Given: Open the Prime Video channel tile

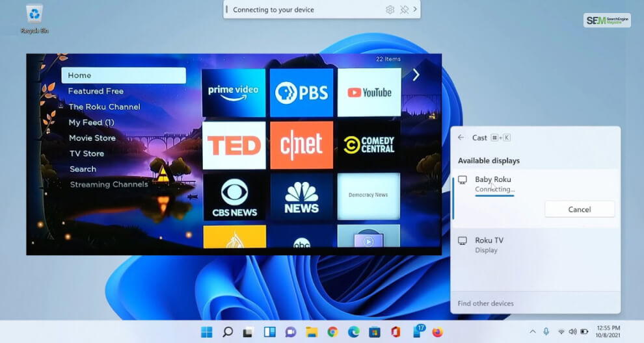Looking at the screenshot, I should [x=234, y=92].
